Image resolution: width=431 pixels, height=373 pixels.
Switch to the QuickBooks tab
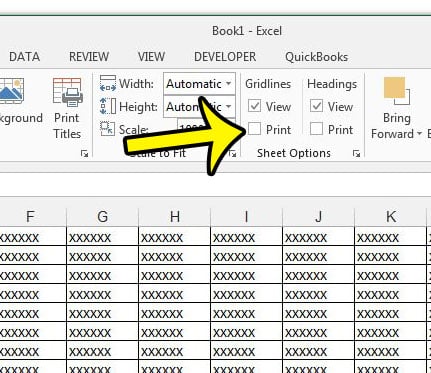[x=317, y=57]
